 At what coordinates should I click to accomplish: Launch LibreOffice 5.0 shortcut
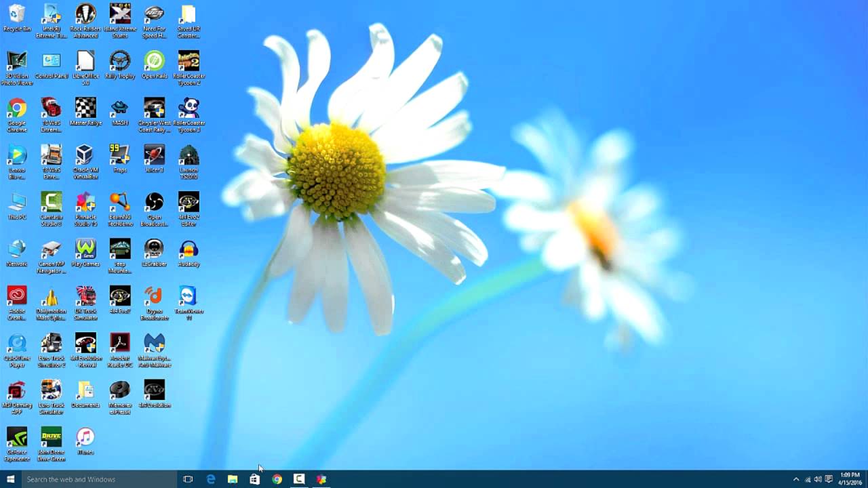(x=85, y=68)
